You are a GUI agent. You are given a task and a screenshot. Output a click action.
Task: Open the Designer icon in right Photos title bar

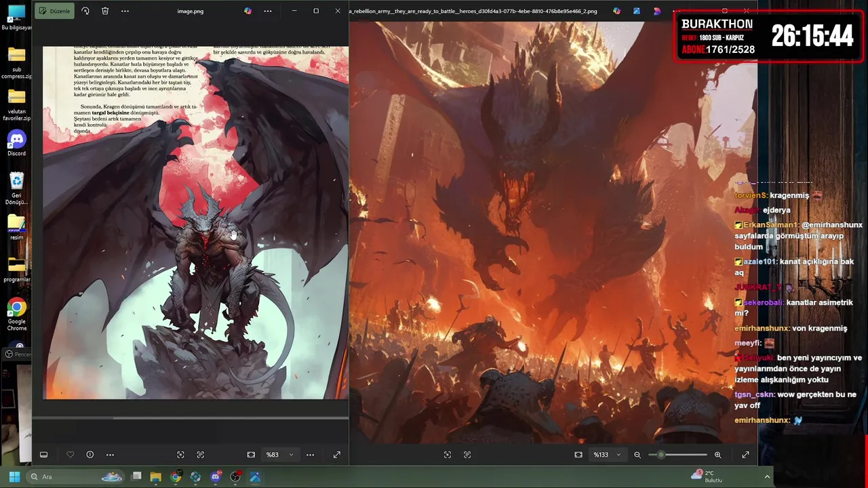[616, 11]
